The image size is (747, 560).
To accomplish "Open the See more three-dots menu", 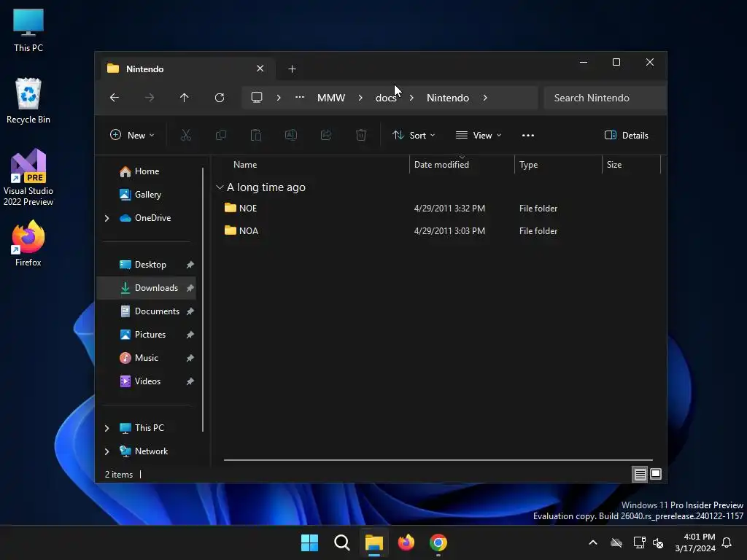I will (x=528, y=135).
